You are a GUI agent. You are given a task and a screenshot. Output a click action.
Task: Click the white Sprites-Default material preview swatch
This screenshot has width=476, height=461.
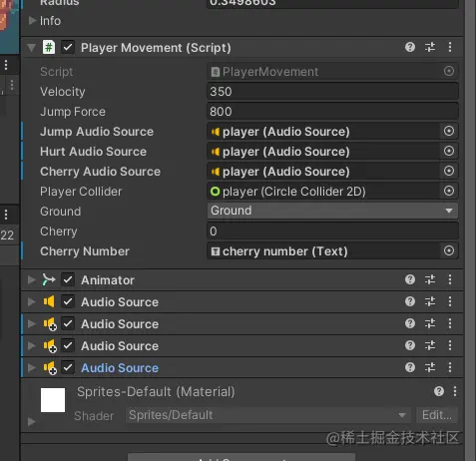click(x=53, y=400)
